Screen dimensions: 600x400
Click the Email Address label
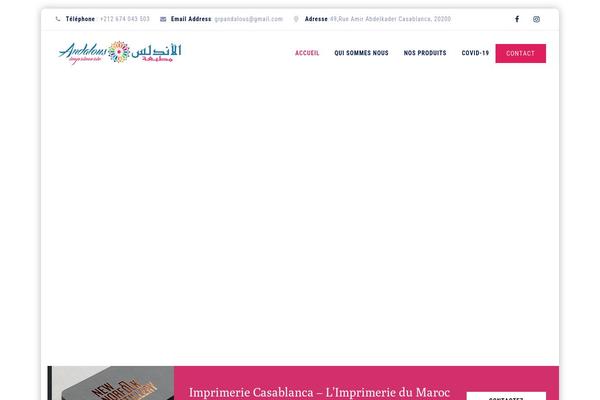(191, 19)
